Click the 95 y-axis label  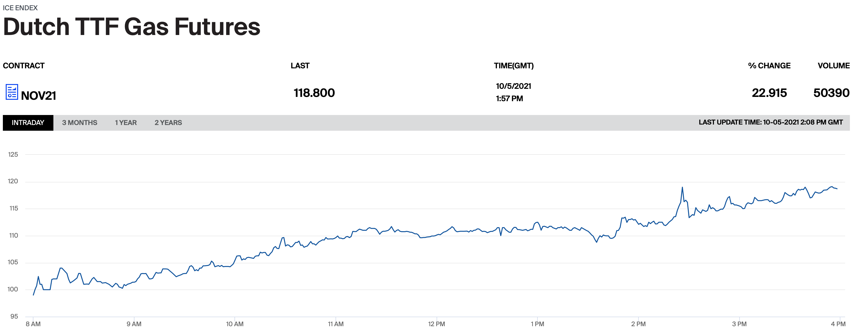14,316
